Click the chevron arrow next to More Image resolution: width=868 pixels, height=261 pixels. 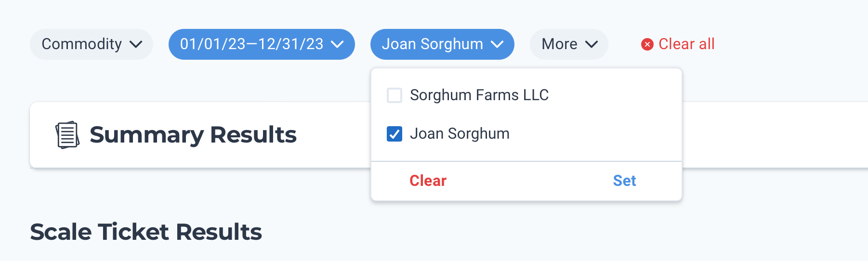[592, 44]
